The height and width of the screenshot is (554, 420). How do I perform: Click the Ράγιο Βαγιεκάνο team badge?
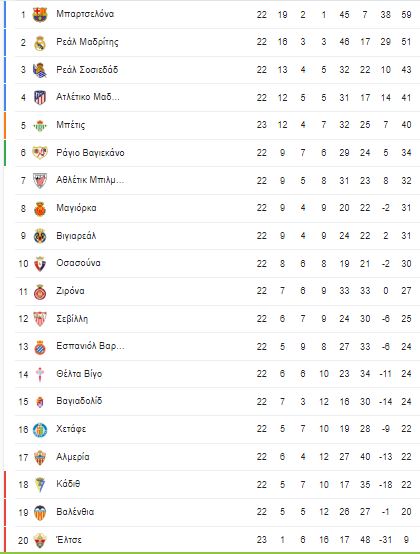pyautogui.click(x=40, y=153)
